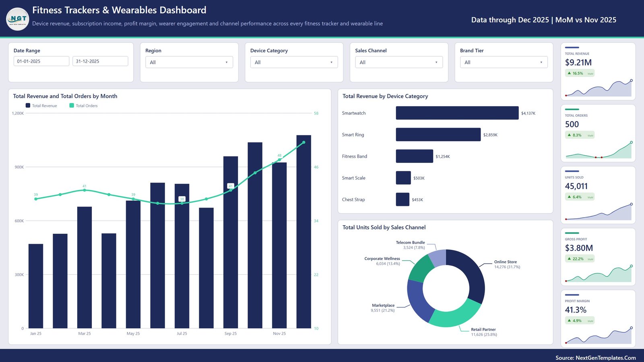The image size is (644, 362).
Task: Click the NGT logo icon
Action: (x=18, y=19)
